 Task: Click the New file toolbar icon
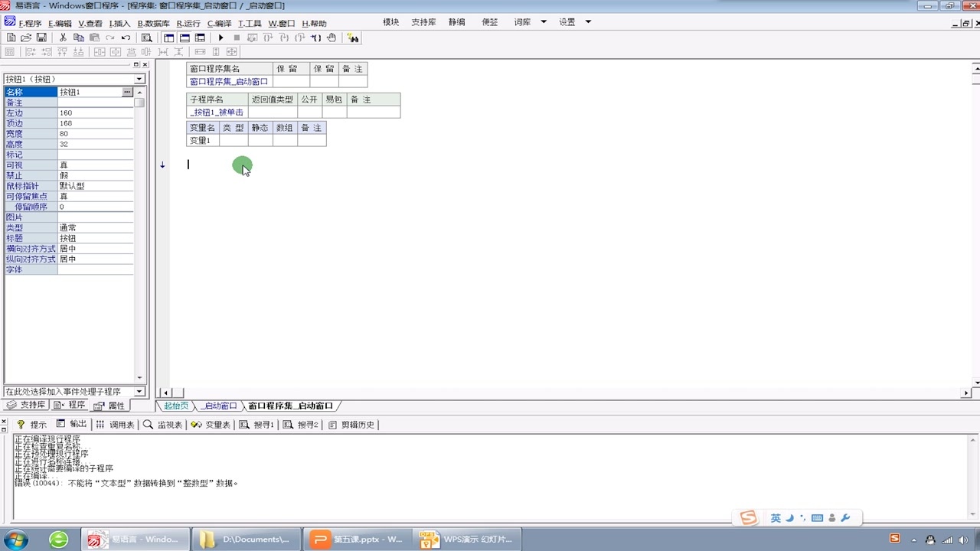coord(11,37)
